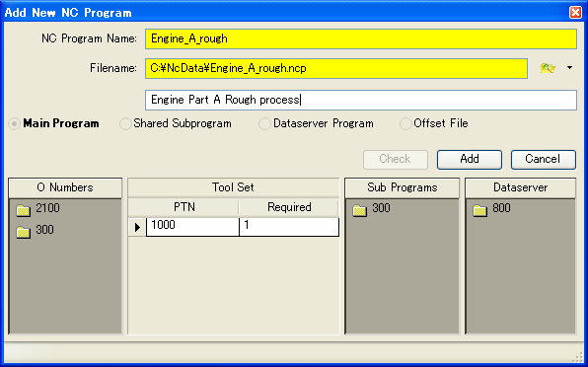Screen dimensions: 588x367
Task: Choose the Shared Subprogram option
Action: click(x=125, y=123)
